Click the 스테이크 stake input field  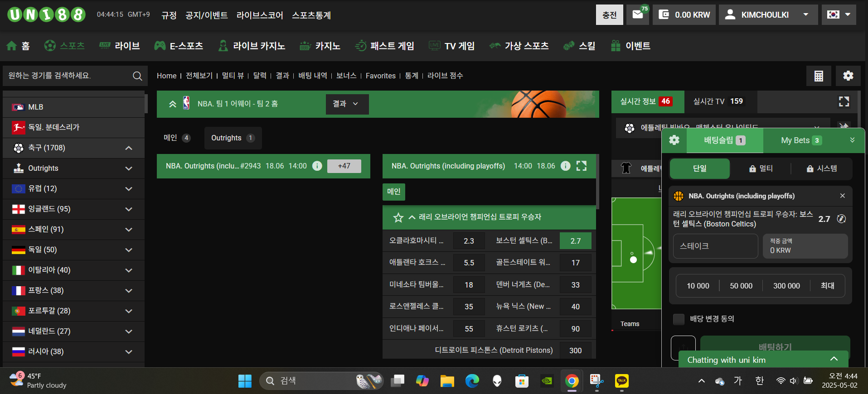pos(715,246)
